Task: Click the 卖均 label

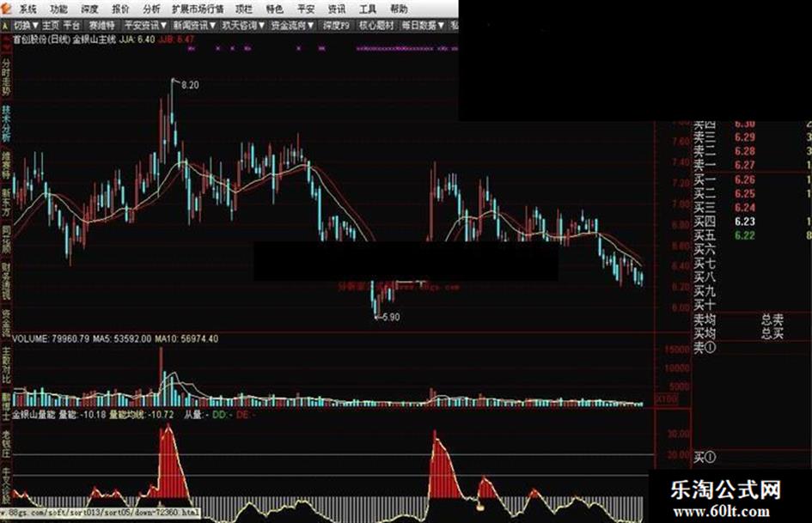Action: pyautogui.click(x=705, y=319)
